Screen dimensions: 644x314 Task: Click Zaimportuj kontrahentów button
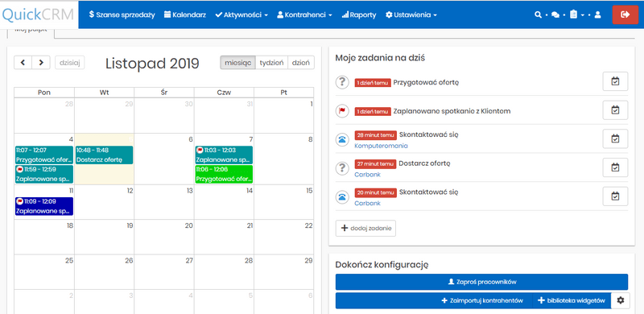click(481, 300)
